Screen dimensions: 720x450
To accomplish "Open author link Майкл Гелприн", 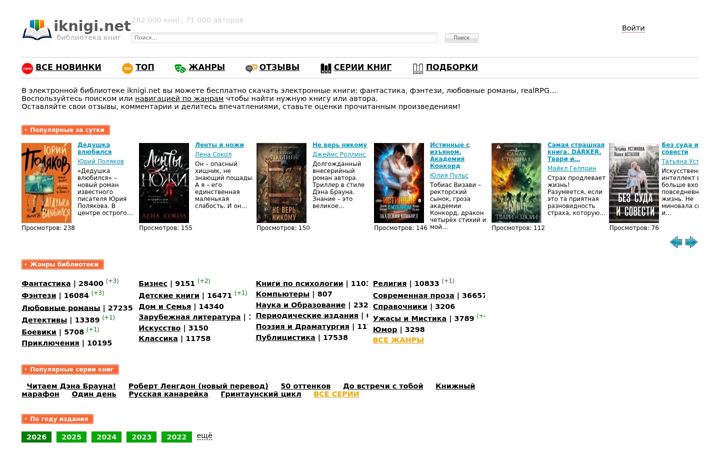I will [x=572, y=169].
